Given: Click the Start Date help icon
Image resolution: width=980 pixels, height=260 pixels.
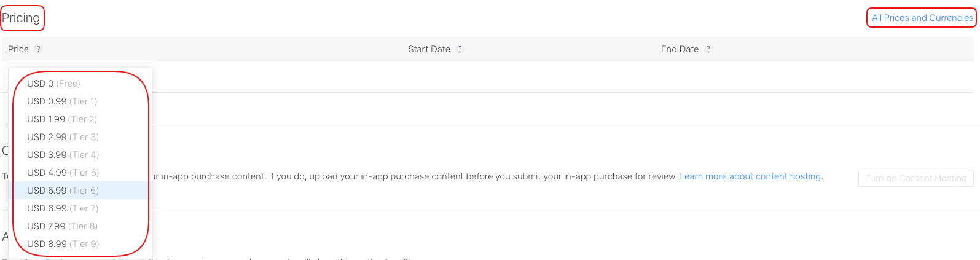Looking at the screenshot, I should (x=460, y=49).
